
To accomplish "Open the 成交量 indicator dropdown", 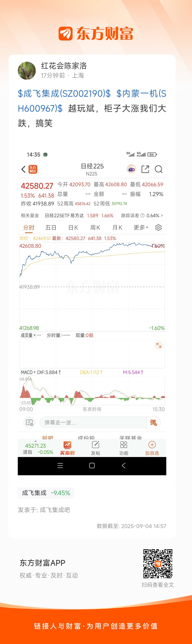I will point(28,335).
